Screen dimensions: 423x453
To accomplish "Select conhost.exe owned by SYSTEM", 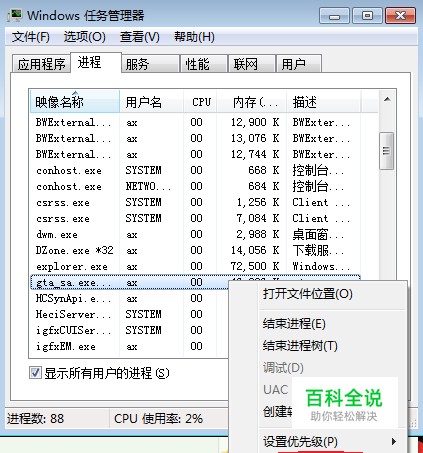I will 195,170.
